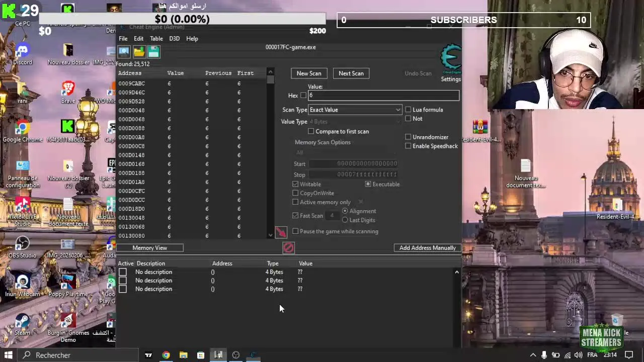Activate the first No description entry checkbox
644x362 pixels.
pos(123,272)
